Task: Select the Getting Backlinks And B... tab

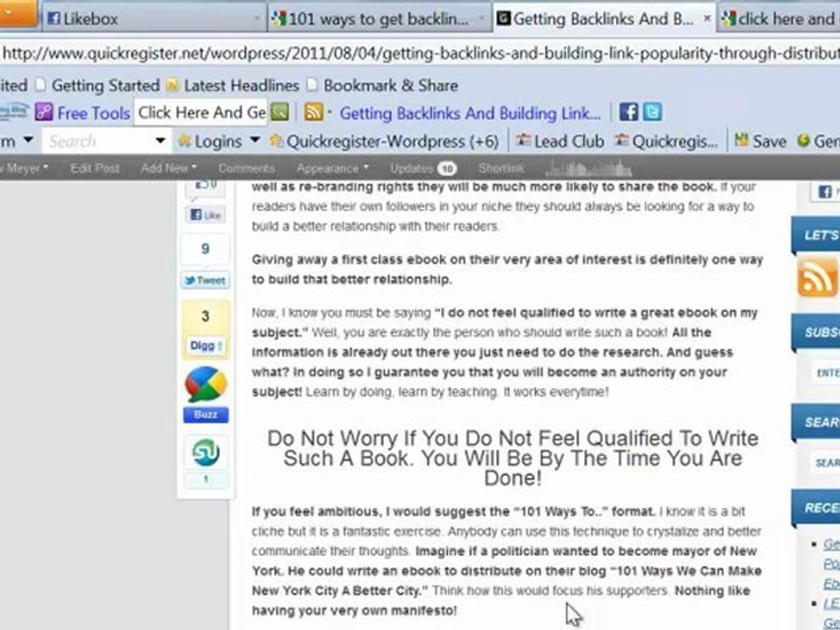Action: 603,18
